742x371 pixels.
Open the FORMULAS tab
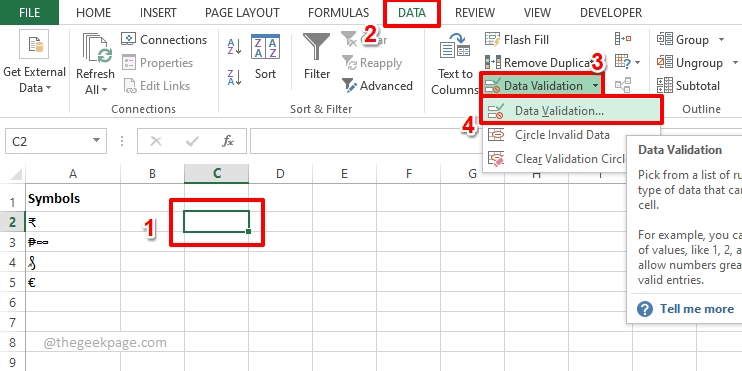[x=338, y=13]
